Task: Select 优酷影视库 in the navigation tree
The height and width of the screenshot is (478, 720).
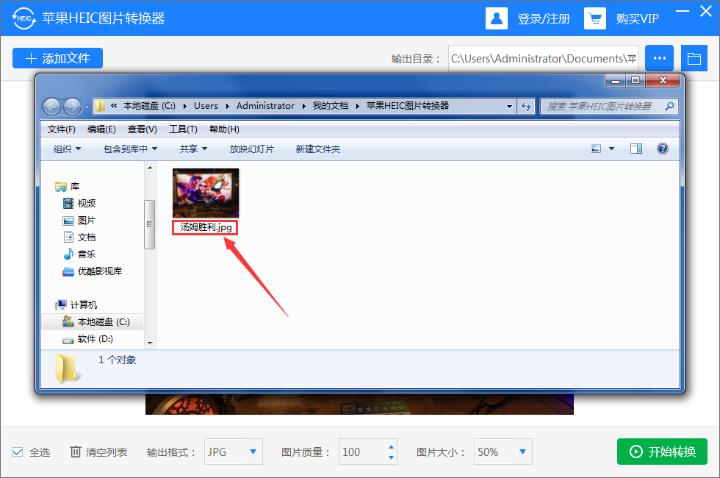Action: tap(92, 271)
